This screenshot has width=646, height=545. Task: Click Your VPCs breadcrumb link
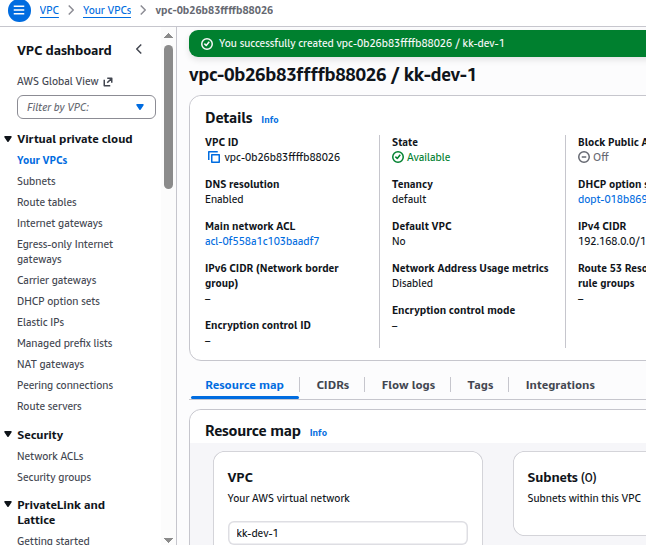coord(107,10)
